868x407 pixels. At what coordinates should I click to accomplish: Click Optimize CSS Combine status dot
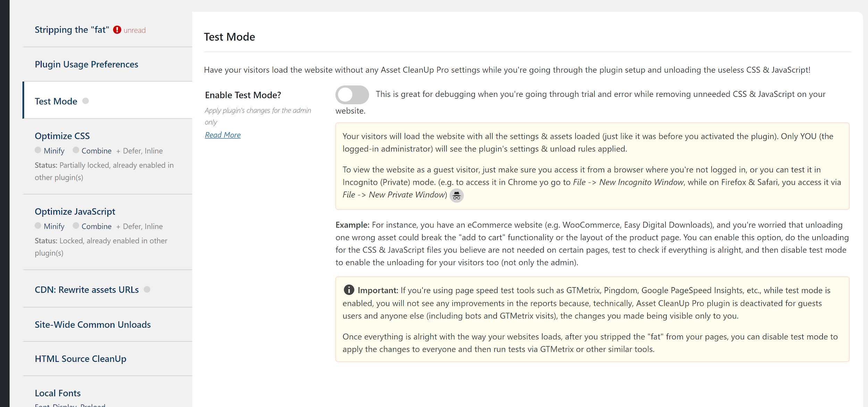[x=76, y=150]
